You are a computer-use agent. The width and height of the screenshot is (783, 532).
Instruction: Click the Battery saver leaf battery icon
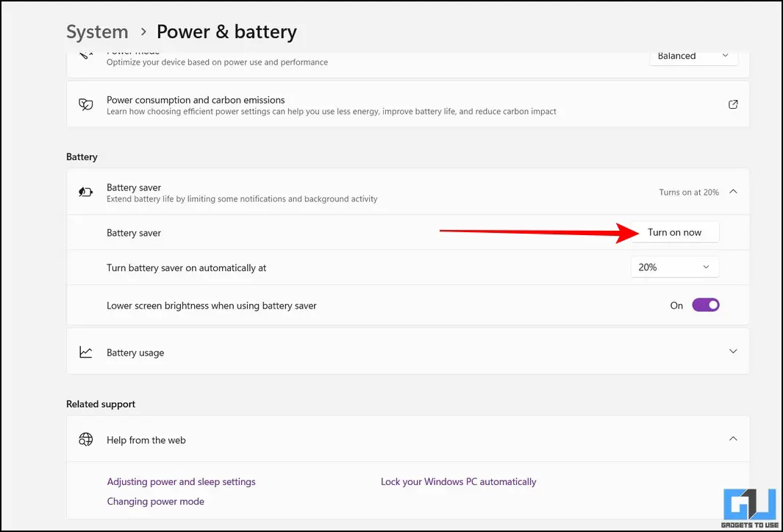point(86,192)
